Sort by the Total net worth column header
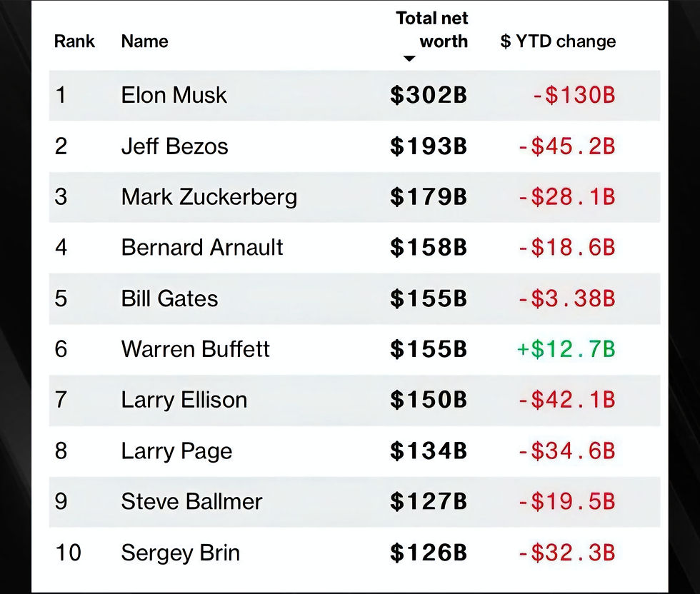 [x=432, y=30]
